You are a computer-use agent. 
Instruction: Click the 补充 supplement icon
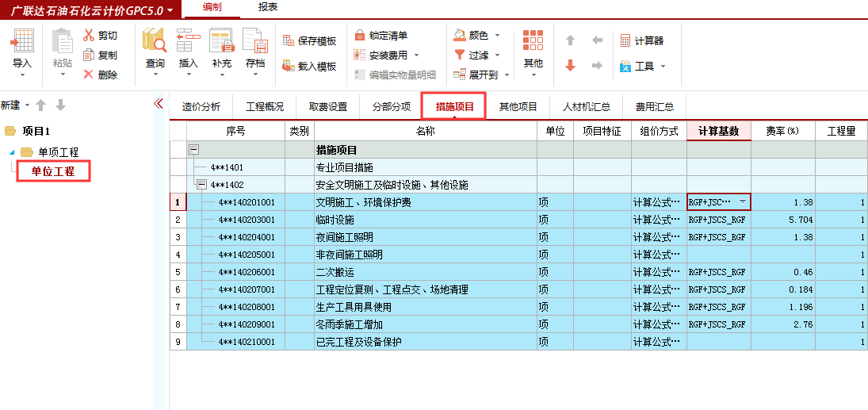coord(221,41)
